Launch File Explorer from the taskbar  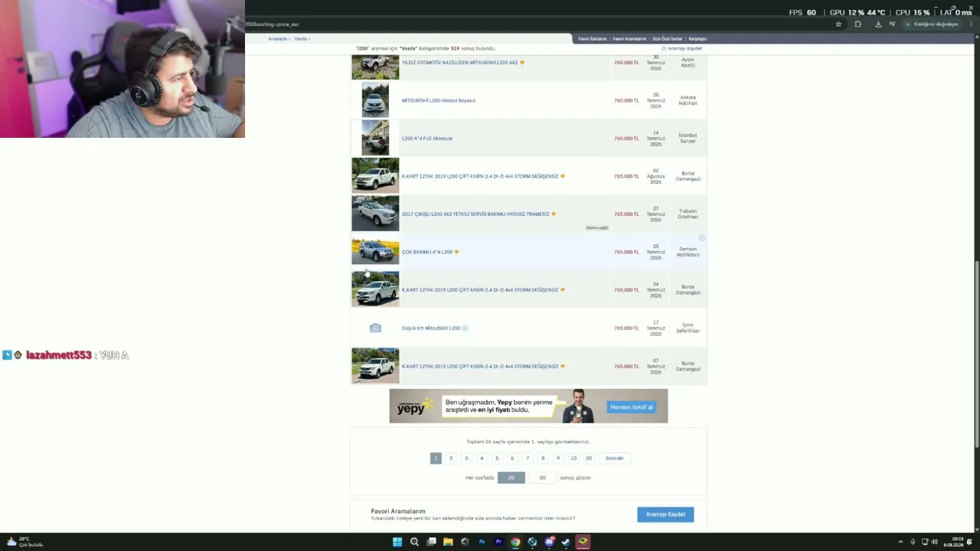tap(448, 542)
